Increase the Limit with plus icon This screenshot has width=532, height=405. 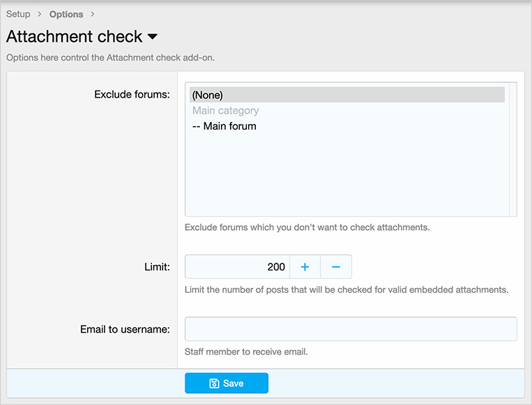coord(305,267)
